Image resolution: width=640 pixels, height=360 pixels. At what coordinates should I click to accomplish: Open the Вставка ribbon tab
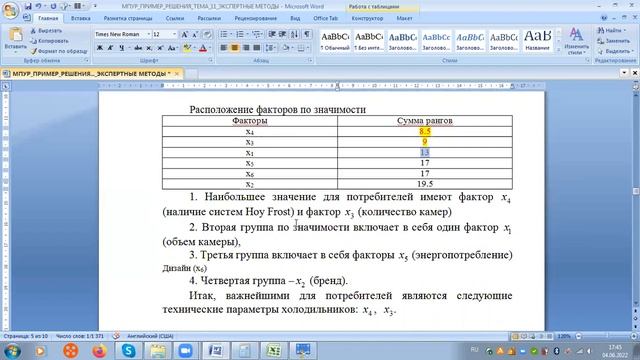tap(80, 18)
